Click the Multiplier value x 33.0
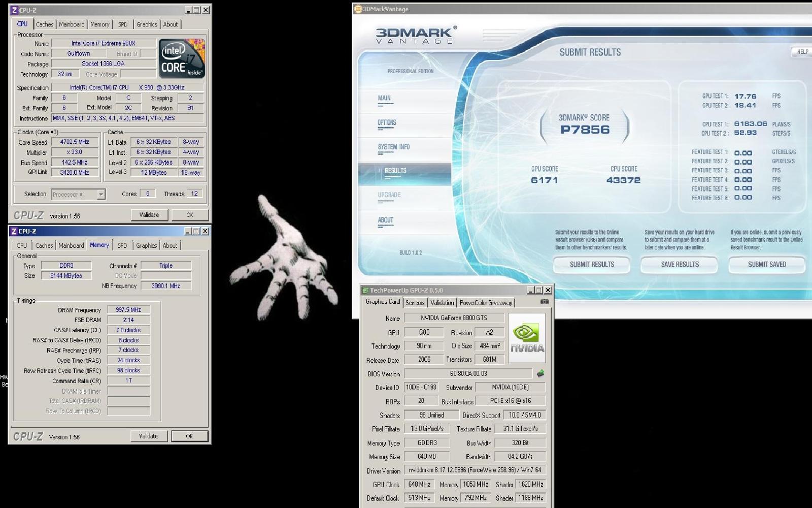 click(x=75, y=152)
